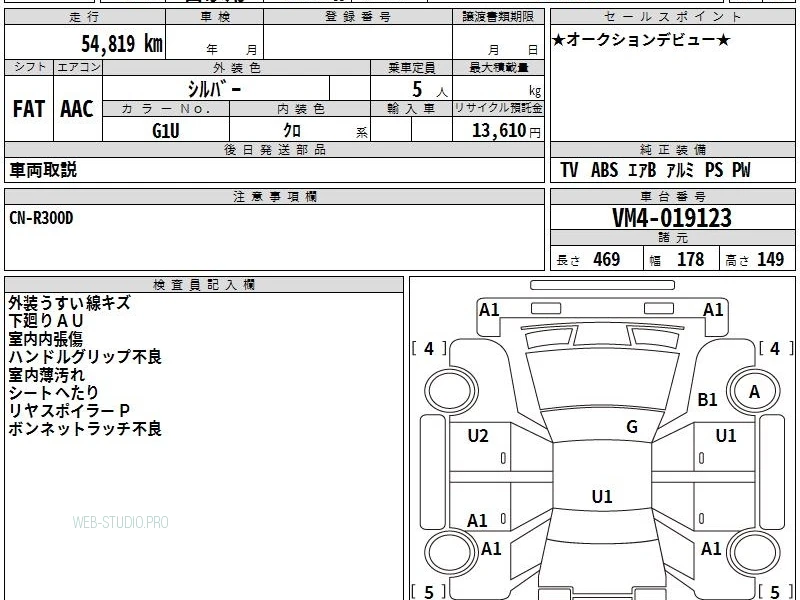Select the CN-R300D note

pos(41,218)
